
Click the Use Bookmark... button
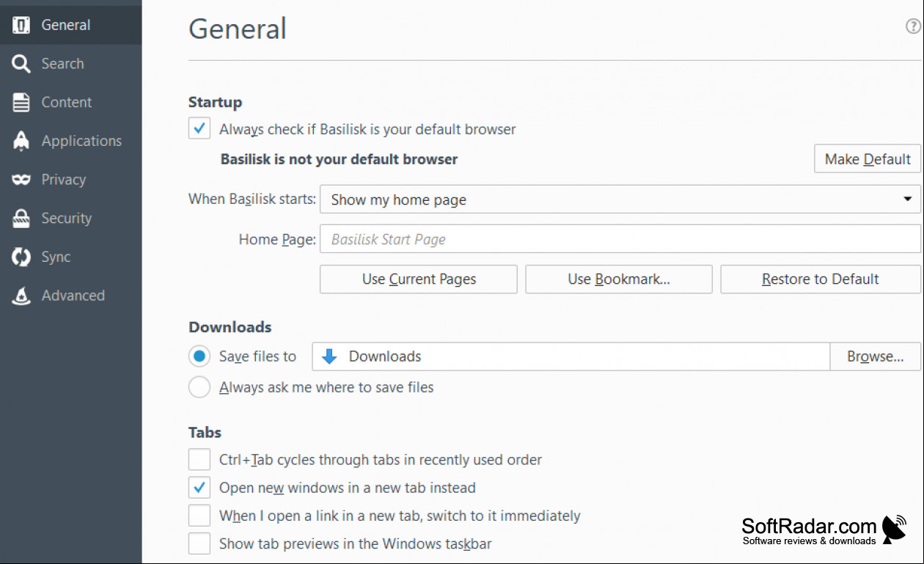619,279
